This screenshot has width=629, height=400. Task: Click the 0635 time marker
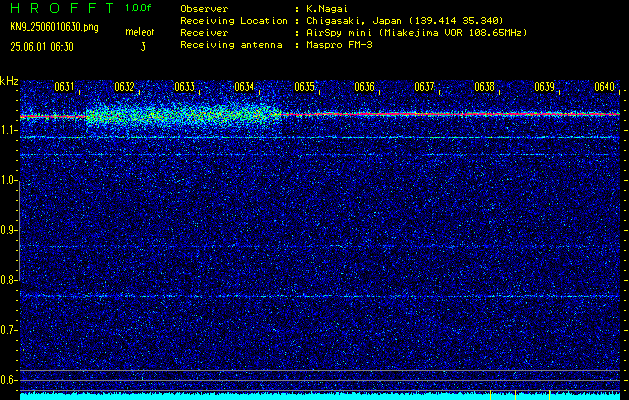(304, 87)
